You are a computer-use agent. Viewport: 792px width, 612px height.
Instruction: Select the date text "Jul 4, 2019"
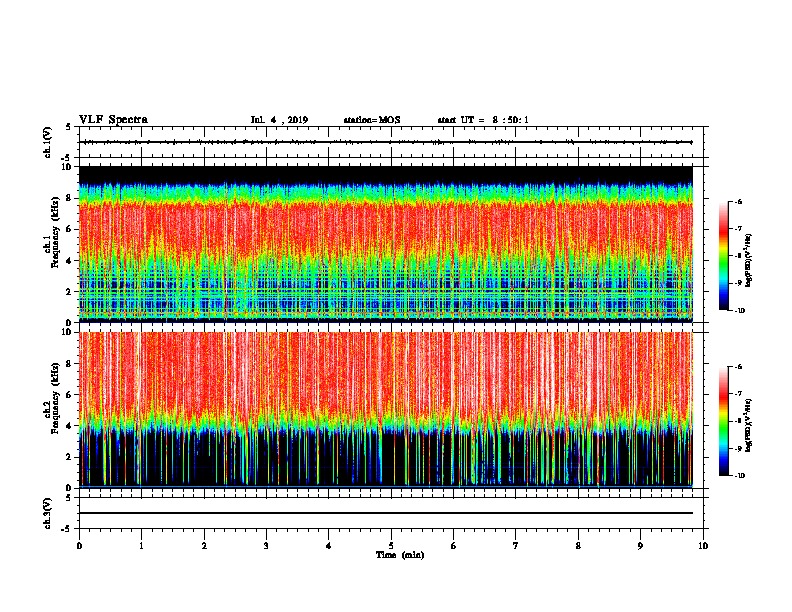point(279,120)
